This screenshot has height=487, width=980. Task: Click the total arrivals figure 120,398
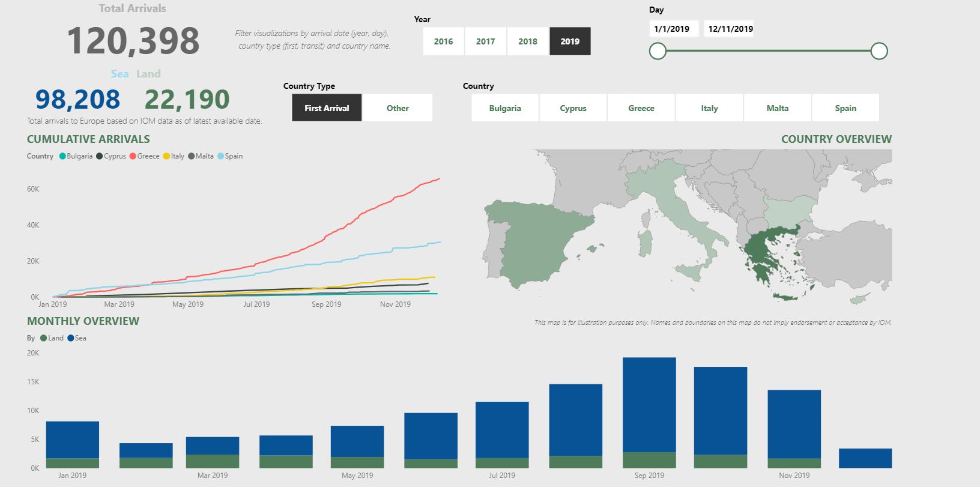(x=133, y=41)
